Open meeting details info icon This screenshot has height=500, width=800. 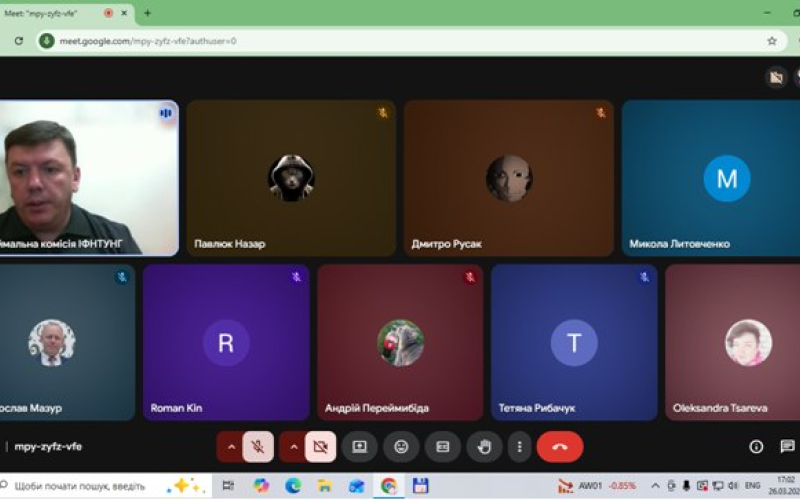click(756, 447)
